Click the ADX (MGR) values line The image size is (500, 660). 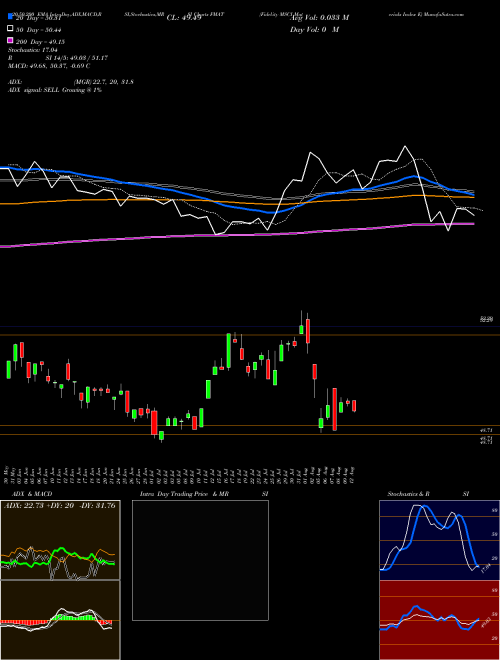[x=71, y=82]
